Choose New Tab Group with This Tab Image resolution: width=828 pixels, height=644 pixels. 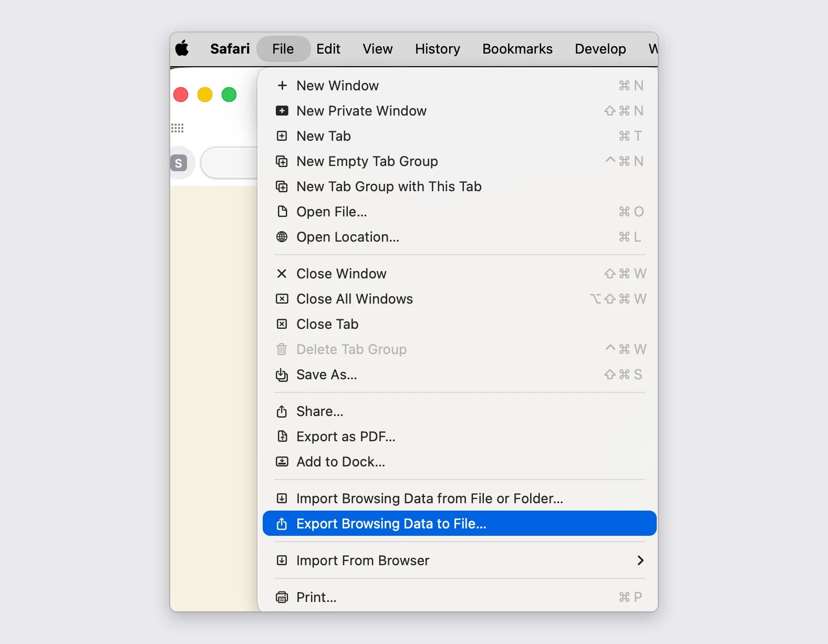(x=460, y=186)
